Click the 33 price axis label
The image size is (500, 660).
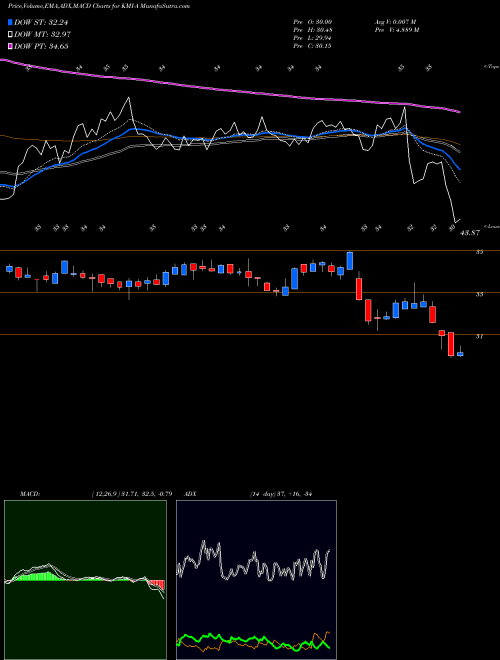(479, 294)
